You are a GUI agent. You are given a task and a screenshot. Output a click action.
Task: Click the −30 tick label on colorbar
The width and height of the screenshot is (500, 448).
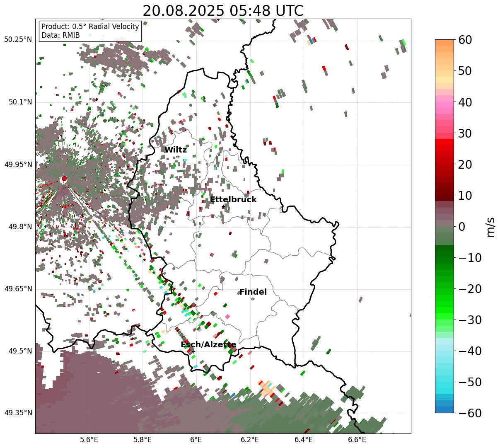pos(470,320)
